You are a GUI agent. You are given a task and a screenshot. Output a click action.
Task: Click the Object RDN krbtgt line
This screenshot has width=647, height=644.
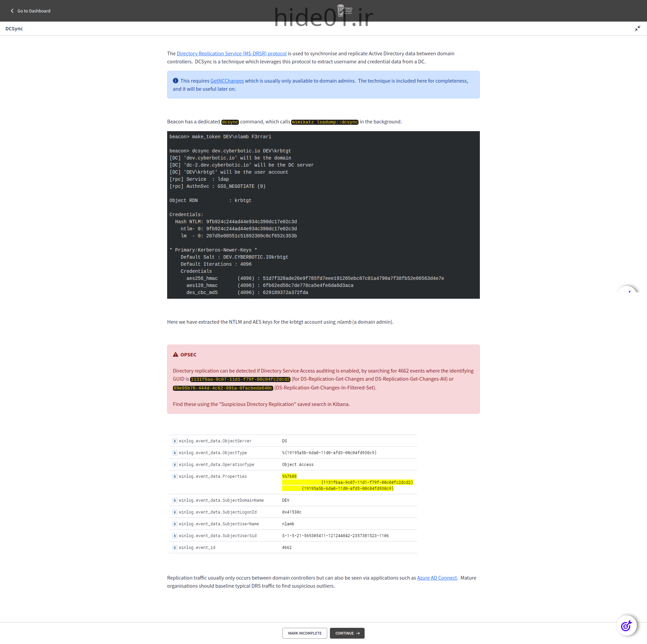click(x=210, y=201)
